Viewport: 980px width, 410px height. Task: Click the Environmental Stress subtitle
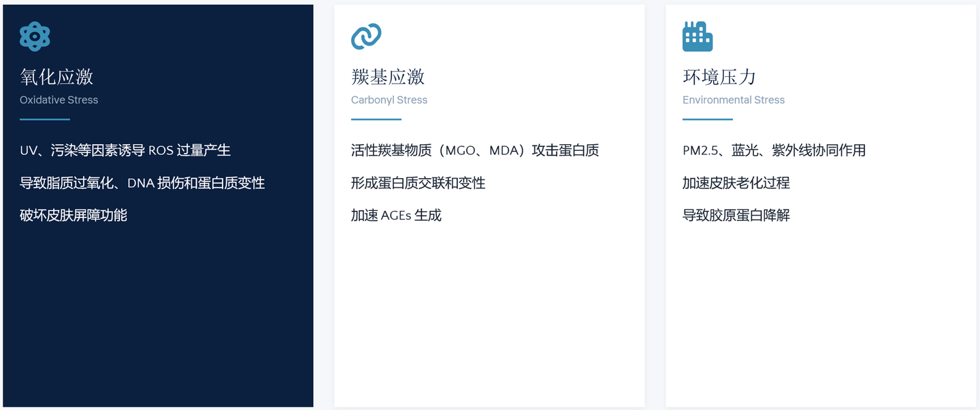(734, 100)
